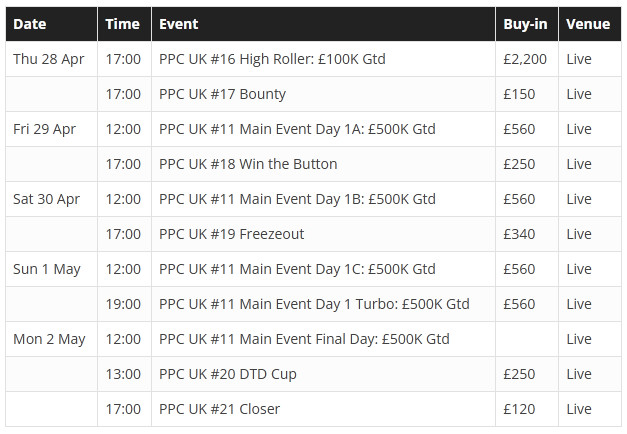Click Main Event Day 1C event text

297,269
